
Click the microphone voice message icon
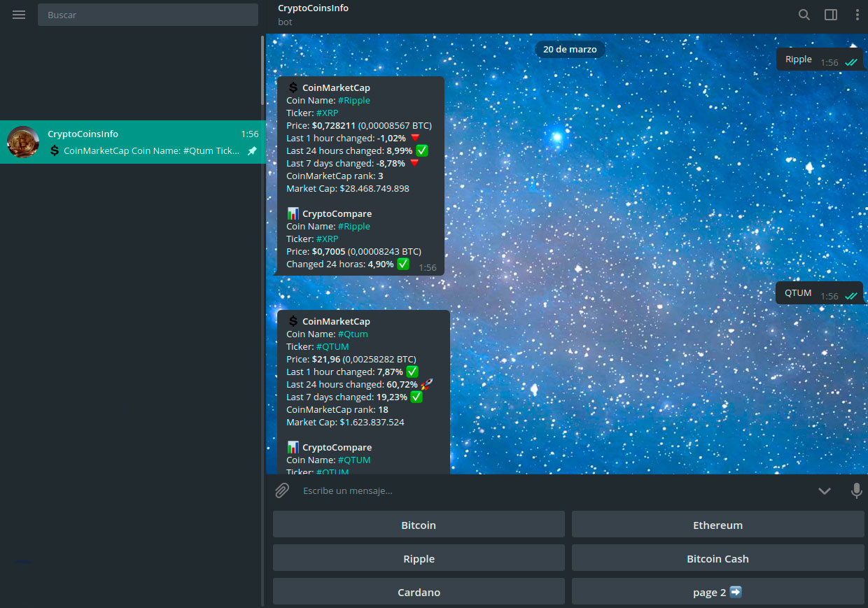click(856, 491)
